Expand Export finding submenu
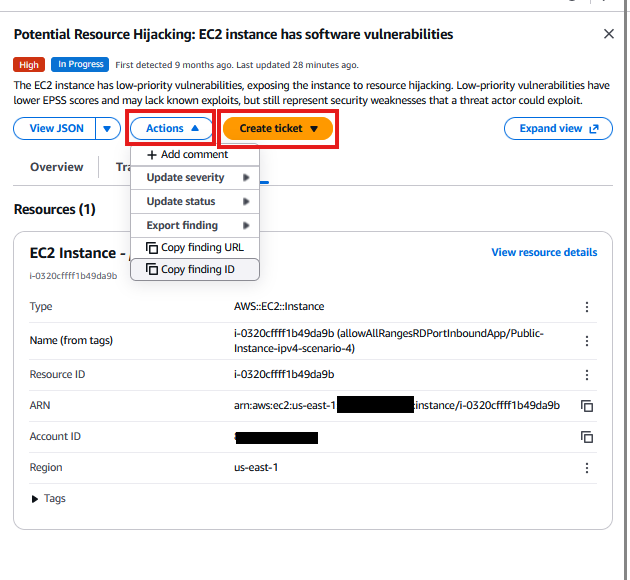Image resolution: width=630 pixels, height=580 pixels. 194,225
